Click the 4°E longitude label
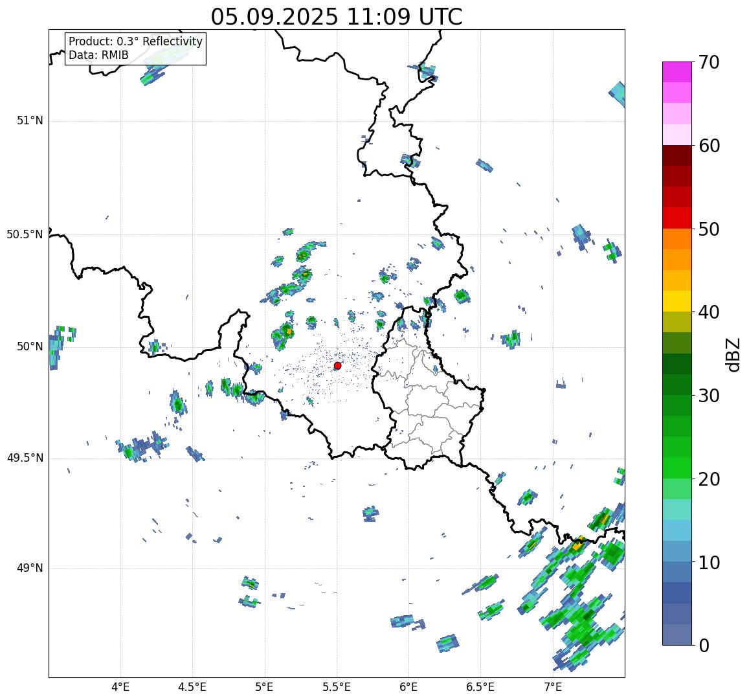The width and height of the screenshot is (749, 700). [120, 687]
